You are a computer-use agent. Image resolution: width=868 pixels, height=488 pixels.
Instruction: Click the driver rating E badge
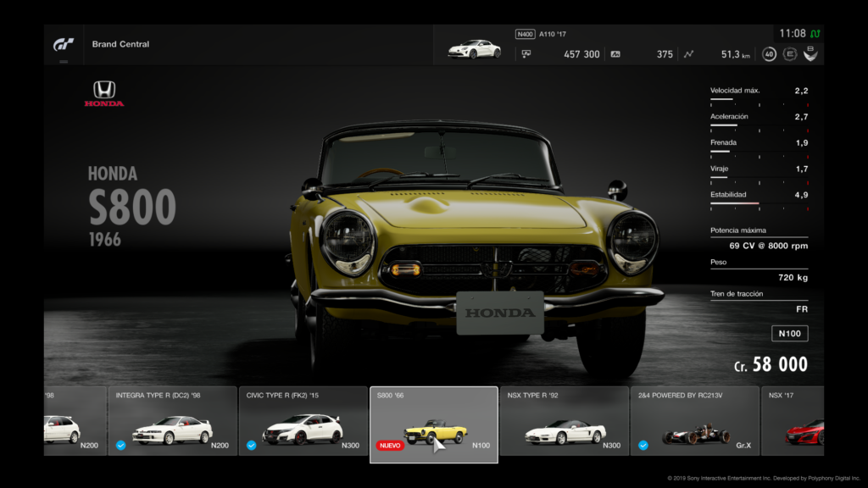pyautogui.click(x=790, y=54)
